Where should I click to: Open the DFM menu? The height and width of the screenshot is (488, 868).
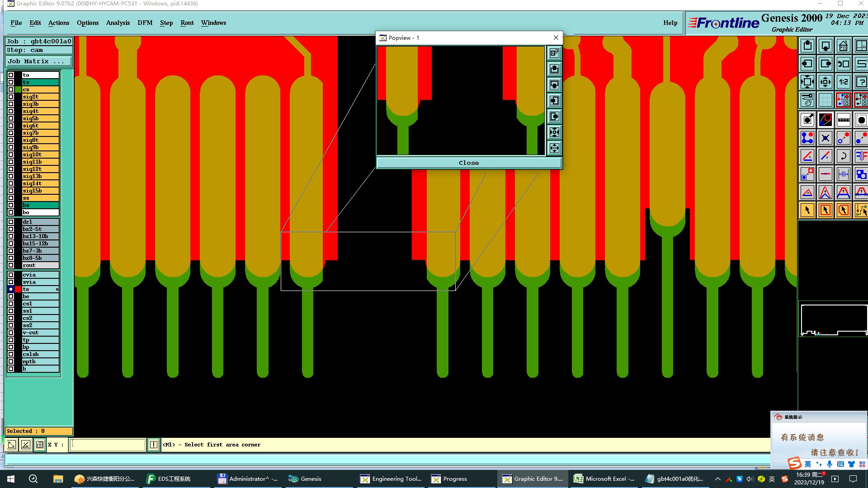click(145, 23)
